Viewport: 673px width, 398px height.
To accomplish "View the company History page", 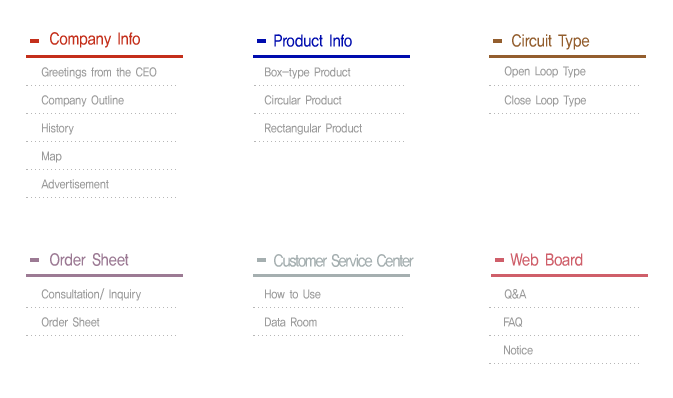I will tap(58, 128).
